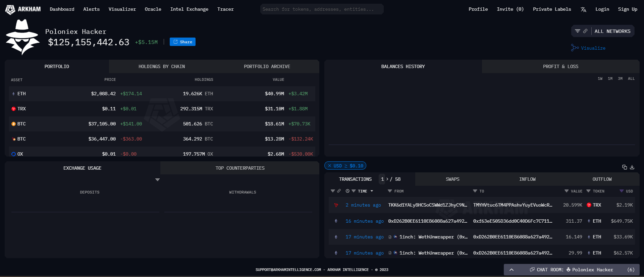The width and height of the screenshot is (644, 277).
Task: Click the Login link
Action: (602, 9)
